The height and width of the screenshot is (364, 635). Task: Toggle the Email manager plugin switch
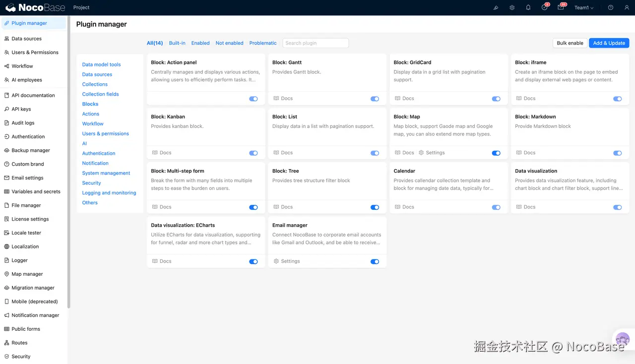point(375,261)
